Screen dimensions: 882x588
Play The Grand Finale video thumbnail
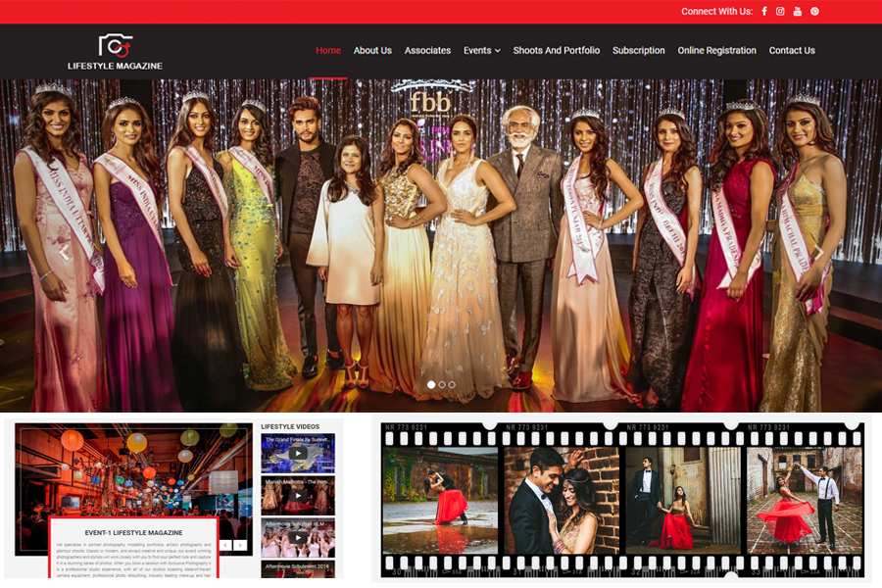pos(297,455)
